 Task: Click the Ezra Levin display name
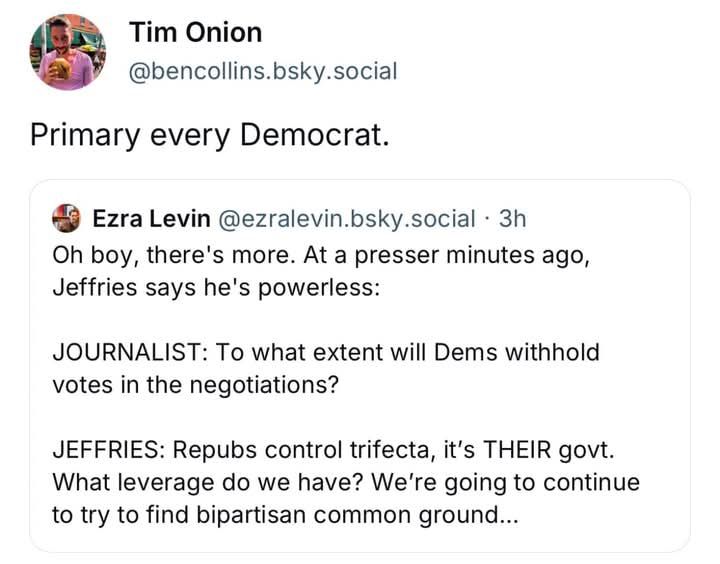click(150, 218)
